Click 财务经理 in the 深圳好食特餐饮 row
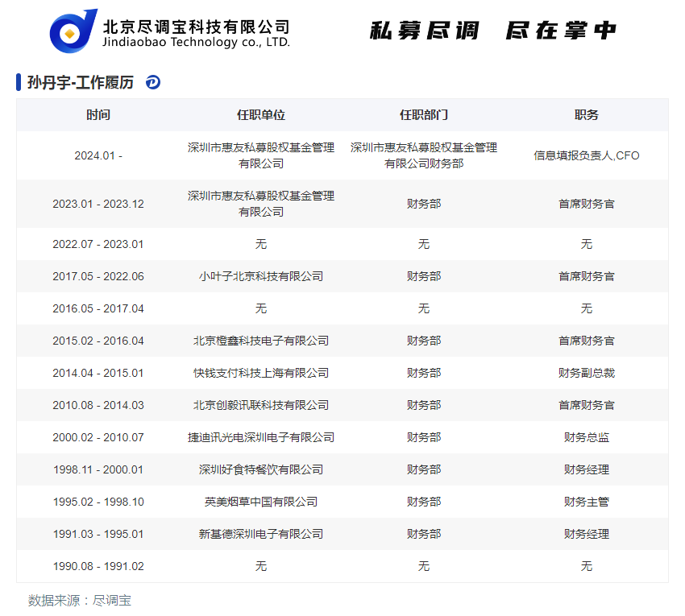 pyautogui.click(x=586, y=469)
